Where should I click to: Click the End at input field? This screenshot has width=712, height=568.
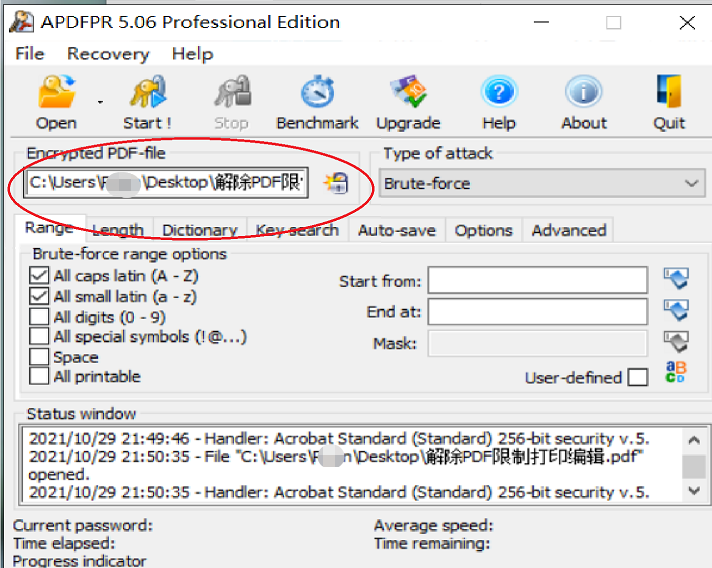click(x=538, y=311)
